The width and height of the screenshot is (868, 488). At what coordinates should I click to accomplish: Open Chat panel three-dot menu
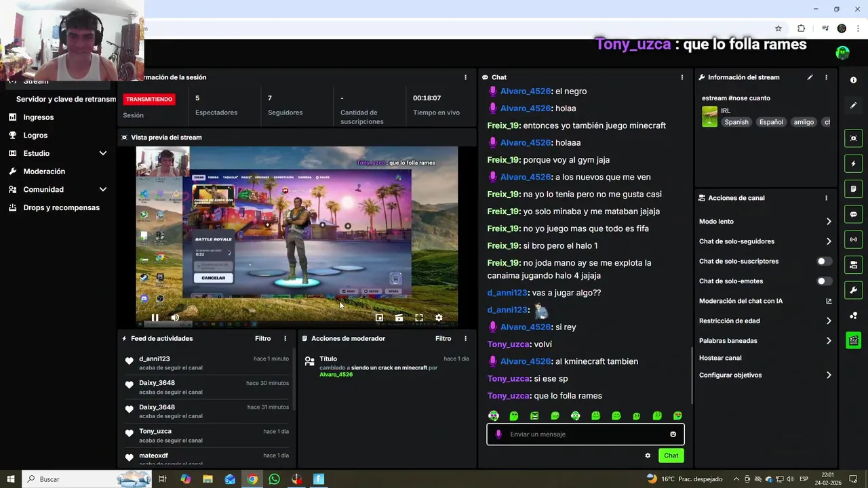click(x=682, y=77)
